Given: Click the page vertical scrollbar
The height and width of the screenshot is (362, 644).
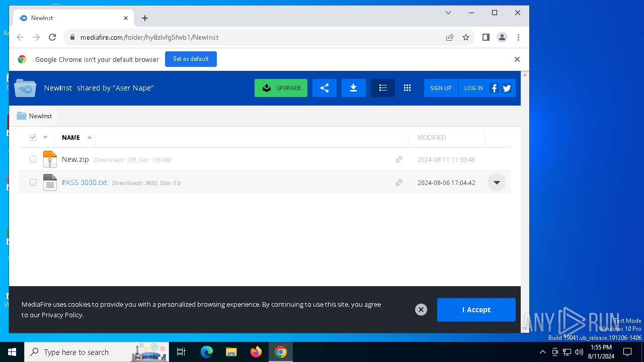Looking at the screenshot, I should (x=525, y=201).
